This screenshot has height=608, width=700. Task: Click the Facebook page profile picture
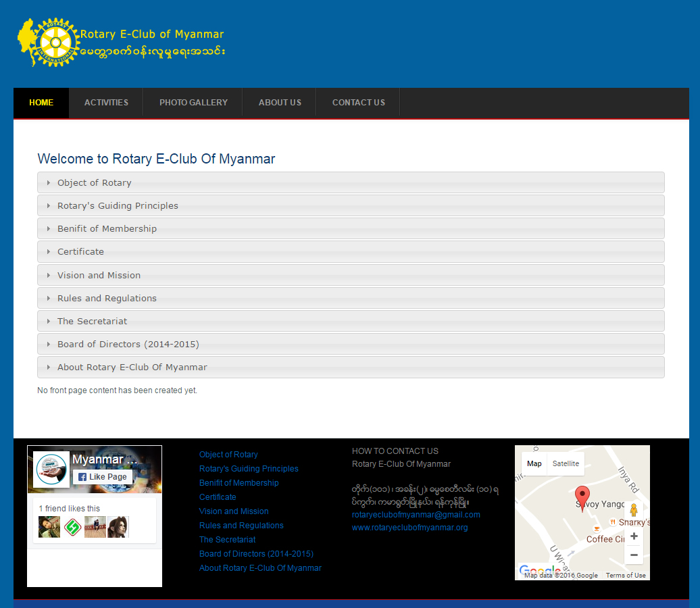(x=52, y=470)
